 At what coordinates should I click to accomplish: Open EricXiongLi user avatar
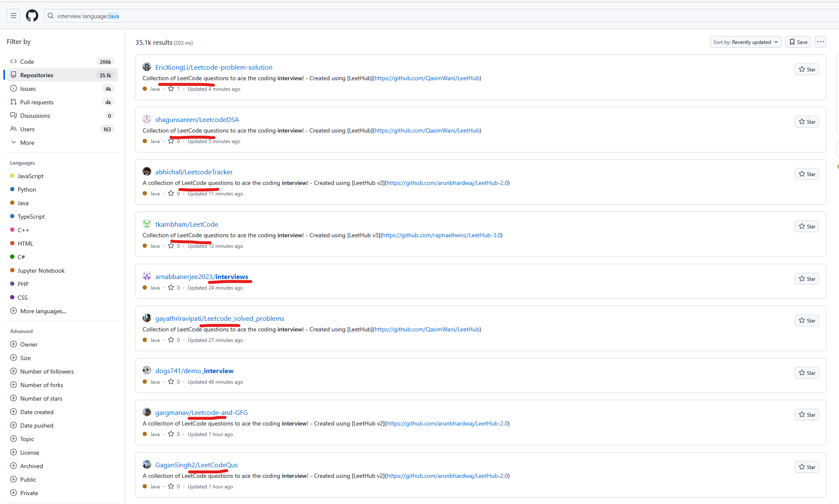[147, 67]
